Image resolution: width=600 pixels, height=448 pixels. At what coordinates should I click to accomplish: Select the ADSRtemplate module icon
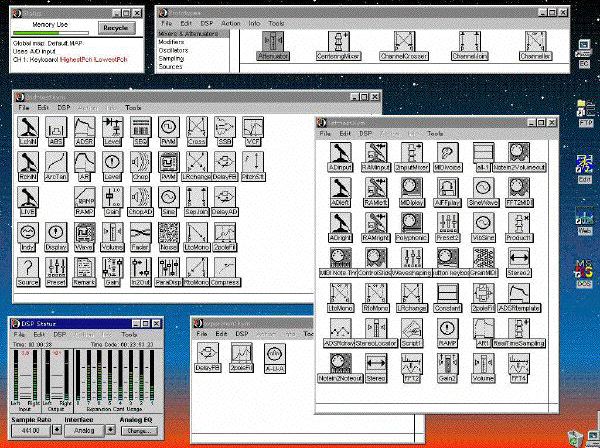(519, 298)
